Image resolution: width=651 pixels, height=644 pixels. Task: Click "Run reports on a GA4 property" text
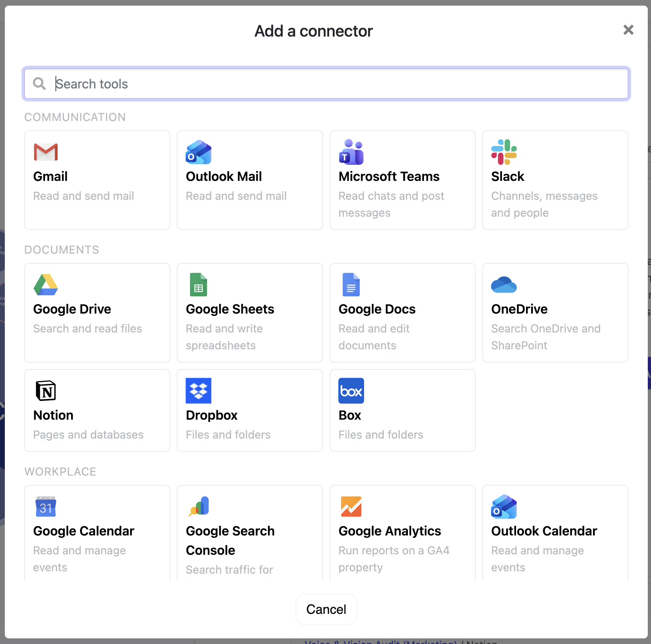coord(394,559)
